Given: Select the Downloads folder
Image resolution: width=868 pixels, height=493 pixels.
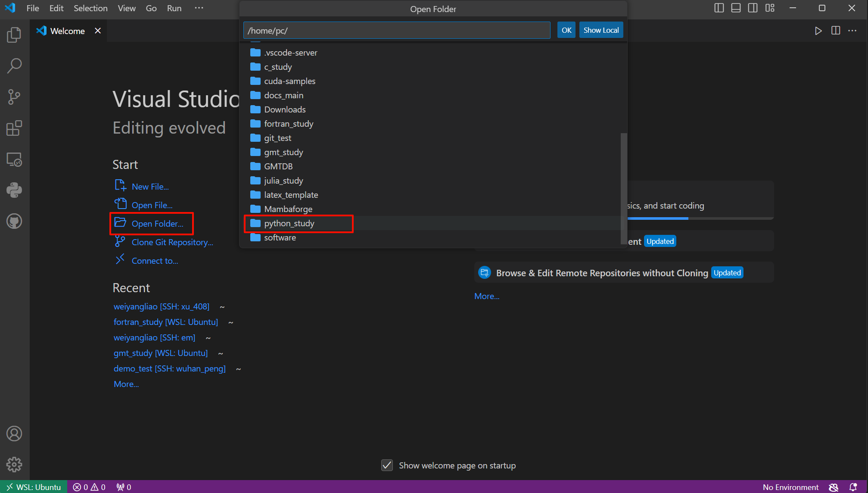Looking at the screenshot, I should click(432, 109).
